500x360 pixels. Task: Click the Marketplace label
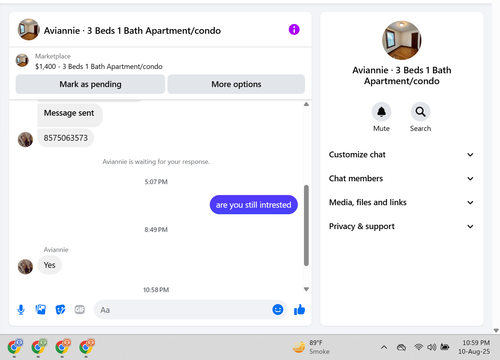[x=53, y=56]
